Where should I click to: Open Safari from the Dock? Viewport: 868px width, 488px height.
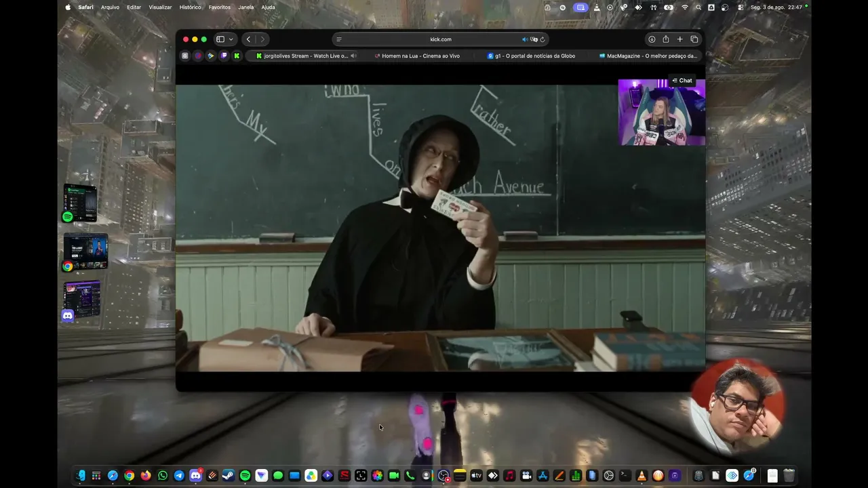click(113, 476)
